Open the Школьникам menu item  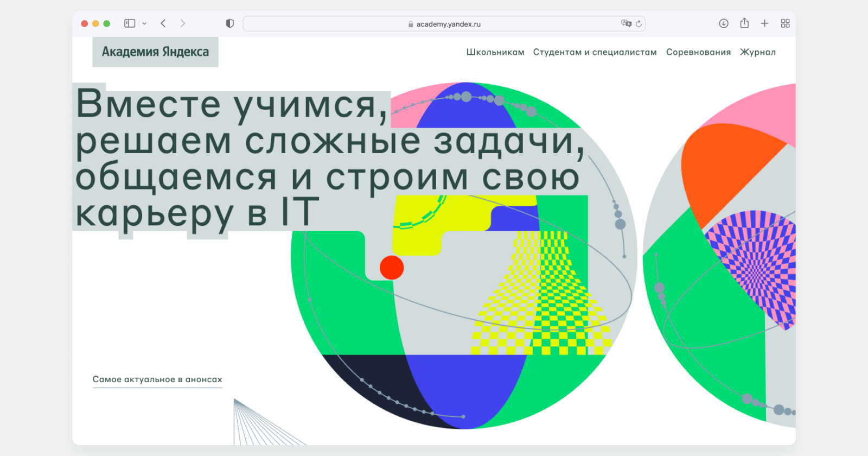click(x=495, y=52)
